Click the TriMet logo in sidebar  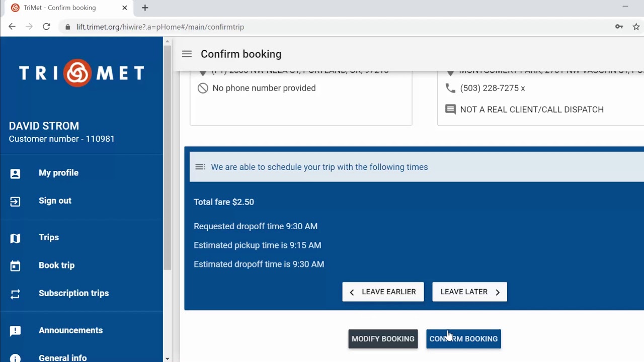(82, 73)
